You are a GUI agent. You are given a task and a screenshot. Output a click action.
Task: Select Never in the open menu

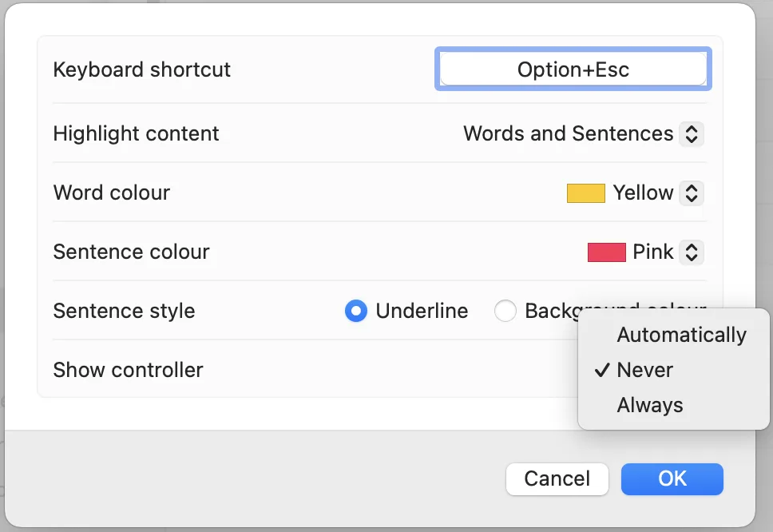(x=644, y=370)
